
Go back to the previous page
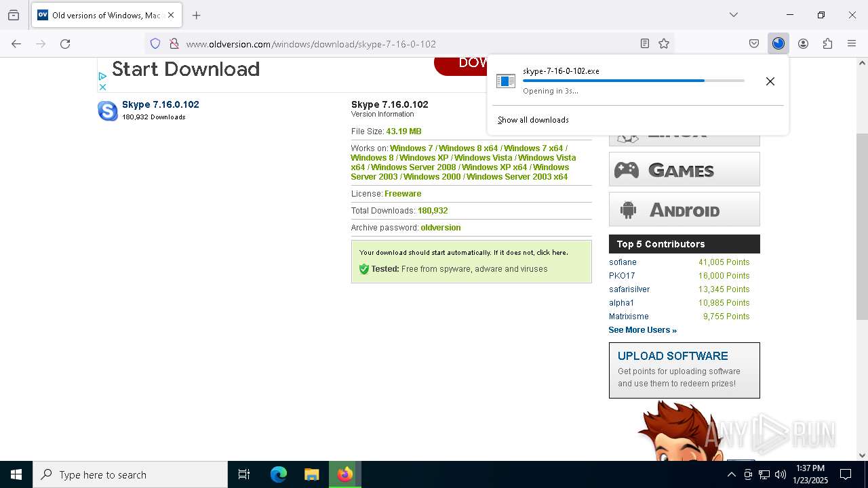(x=16, y=43)
